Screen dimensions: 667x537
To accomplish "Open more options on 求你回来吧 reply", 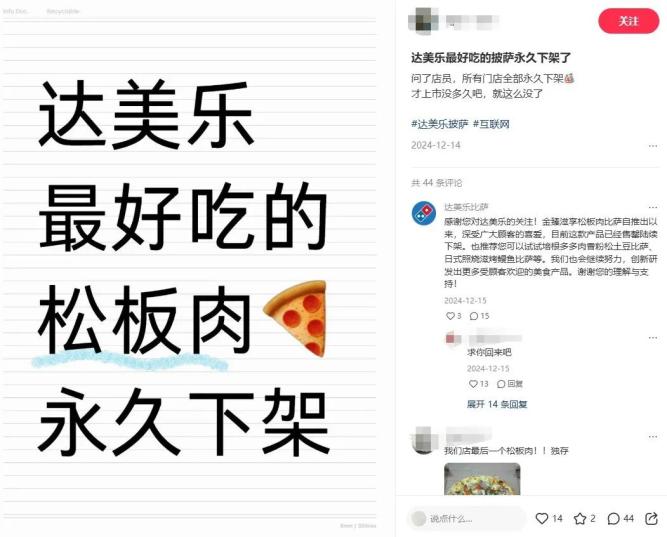I will (x=653, y=338).
